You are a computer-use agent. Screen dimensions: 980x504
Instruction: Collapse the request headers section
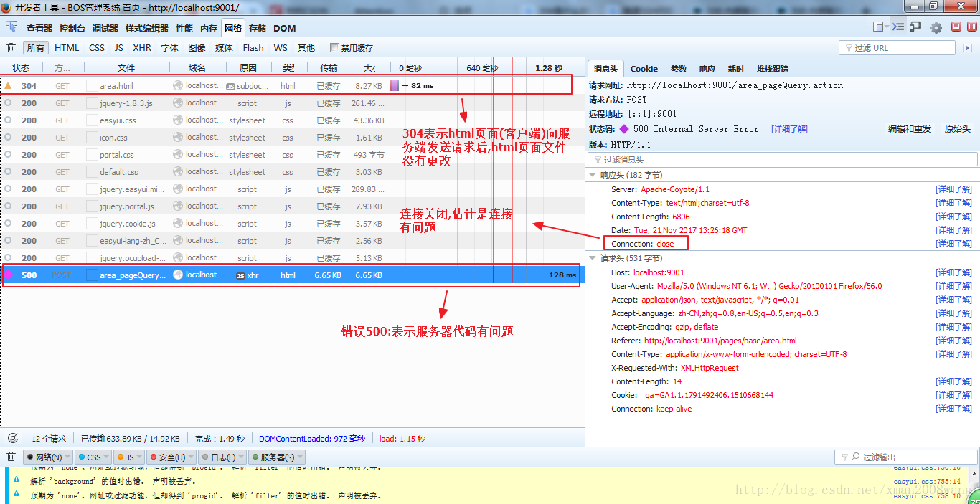593,258
